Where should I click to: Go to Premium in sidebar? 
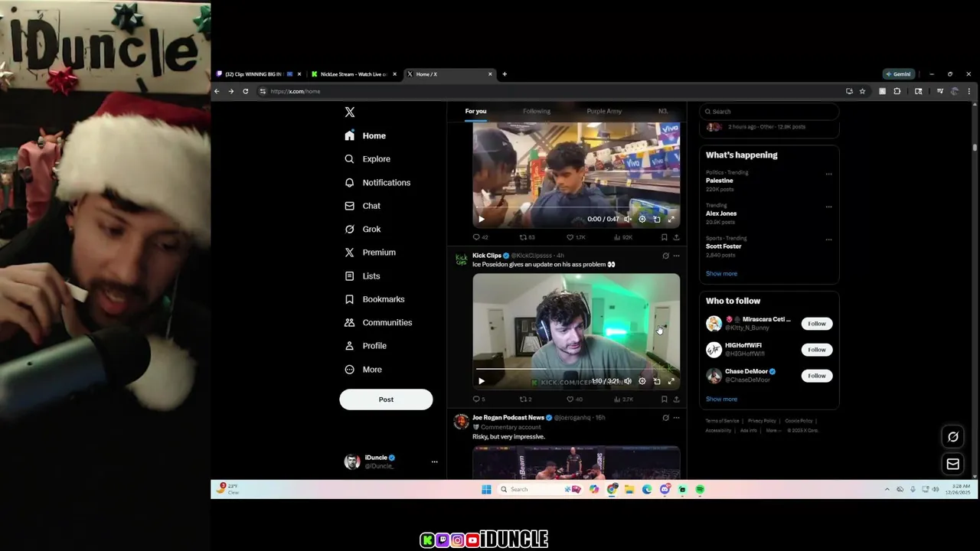click(370, 253)
